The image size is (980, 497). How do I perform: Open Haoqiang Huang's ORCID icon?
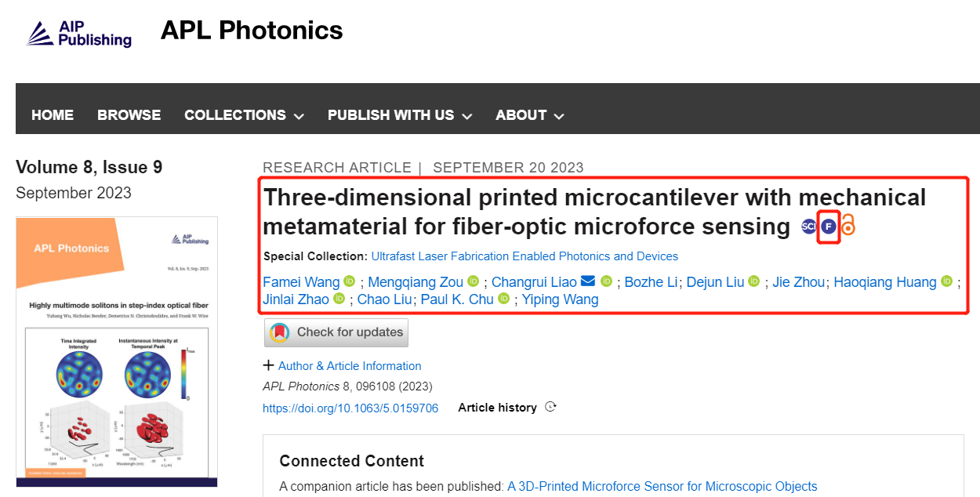click(946, 281)
